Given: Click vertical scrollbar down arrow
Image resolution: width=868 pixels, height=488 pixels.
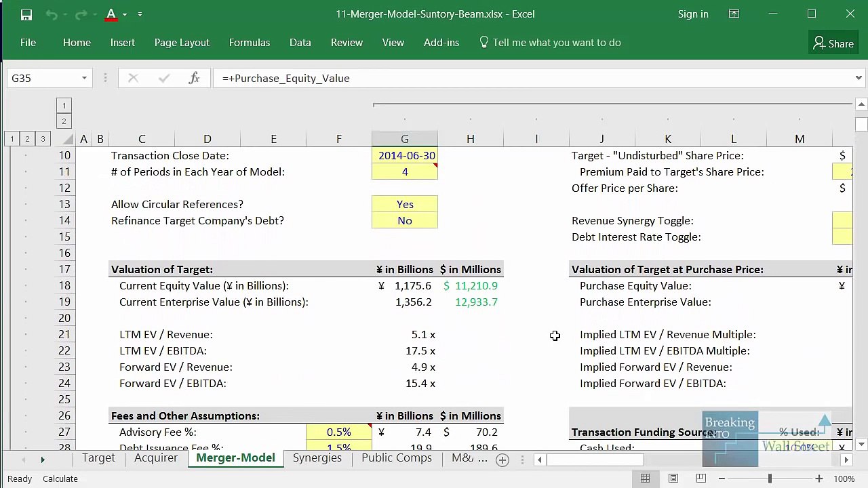Looking at the screenshot, I should tap(861, 444).
